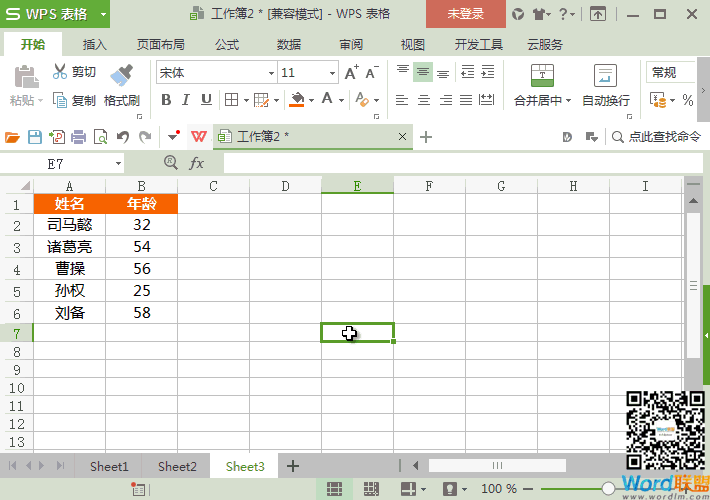710x500 pixels.
Task: Click the redo arrow icon
Action: tap(145, 137)
